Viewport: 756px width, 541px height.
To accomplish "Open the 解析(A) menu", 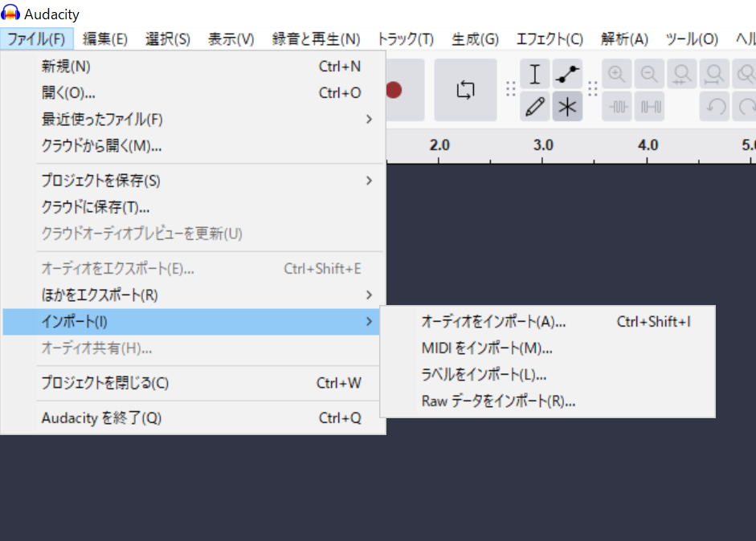I will point(624,39).
